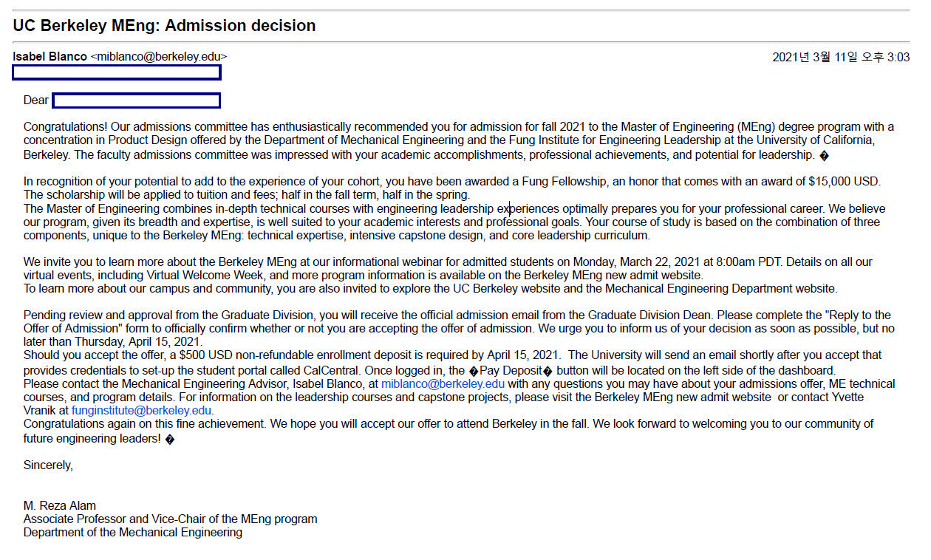Click the email subject 'UC Berkeley MEng: Admission decision'
The height and width of the screenshot is (560, 931).
tap(164, 26)
